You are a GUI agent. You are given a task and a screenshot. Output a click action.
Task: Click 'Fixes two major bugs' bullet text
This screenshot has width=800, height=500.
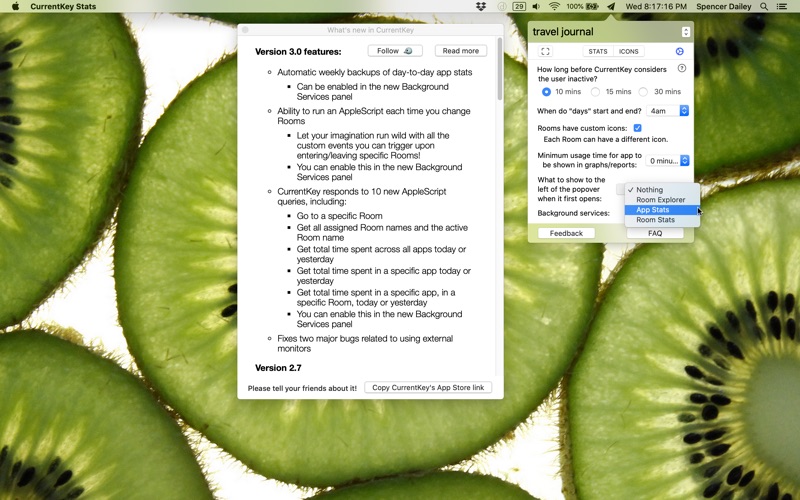pyautogui.click(x=365, y=343)
